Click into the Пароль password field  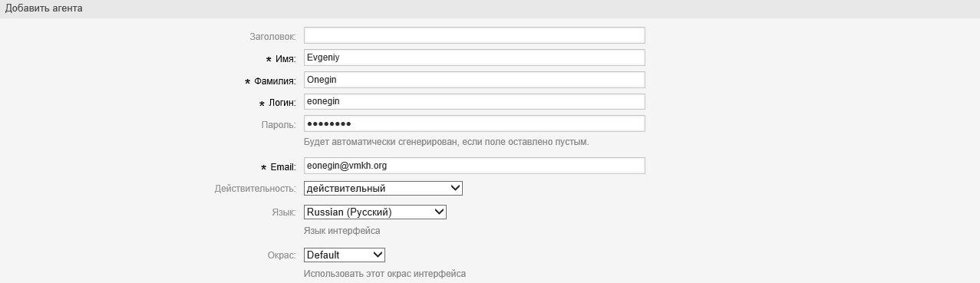pos(474,123)
